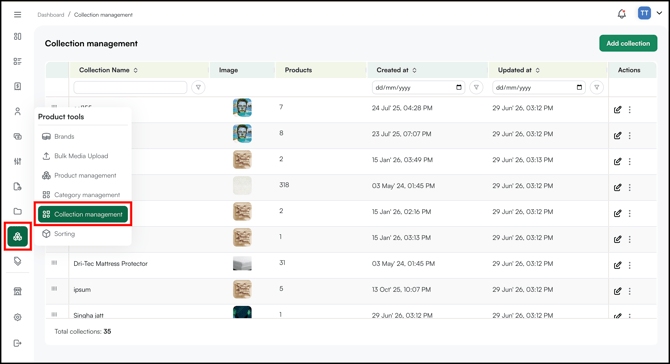Viewport: 670px width, 364px height.
Task: Click the Total collections: 35 text
Action: click(82, 331)
